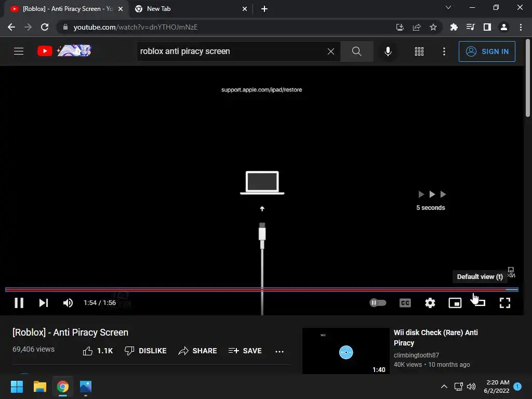Search with your voice microphone
Screen dimensions: 532x399
pyautogui.click(x=388, y=51)
